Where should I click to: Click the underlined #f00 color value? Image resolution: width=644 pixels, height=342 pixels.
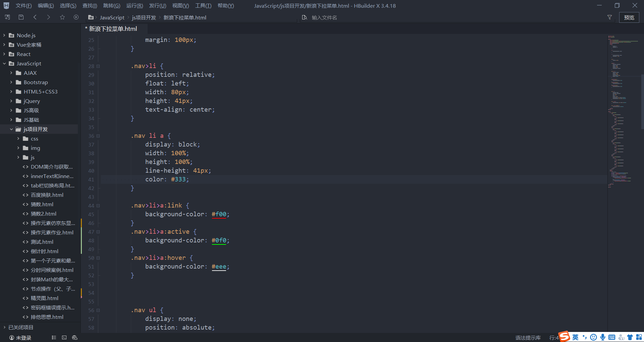pos(219,214)
